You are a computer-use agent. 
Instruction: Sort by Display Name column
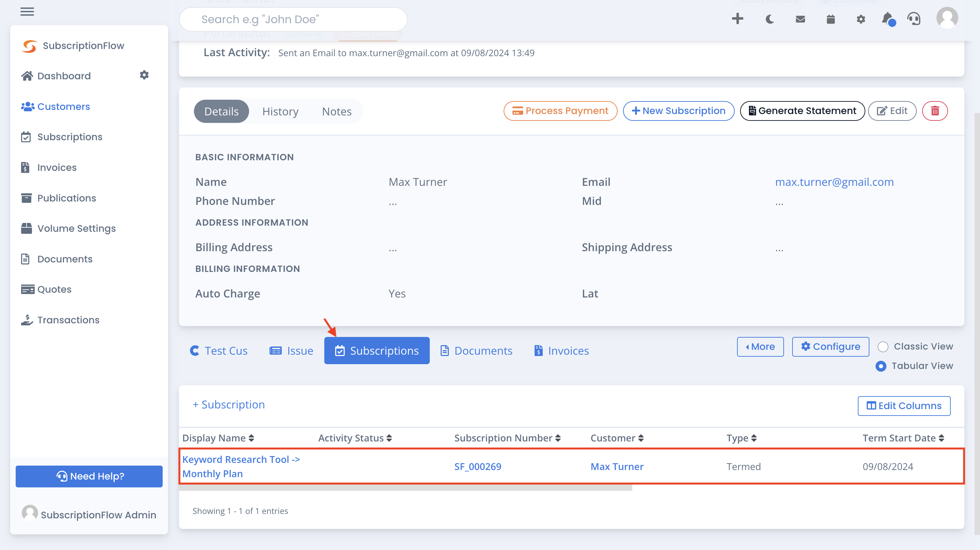click(218, 438)
